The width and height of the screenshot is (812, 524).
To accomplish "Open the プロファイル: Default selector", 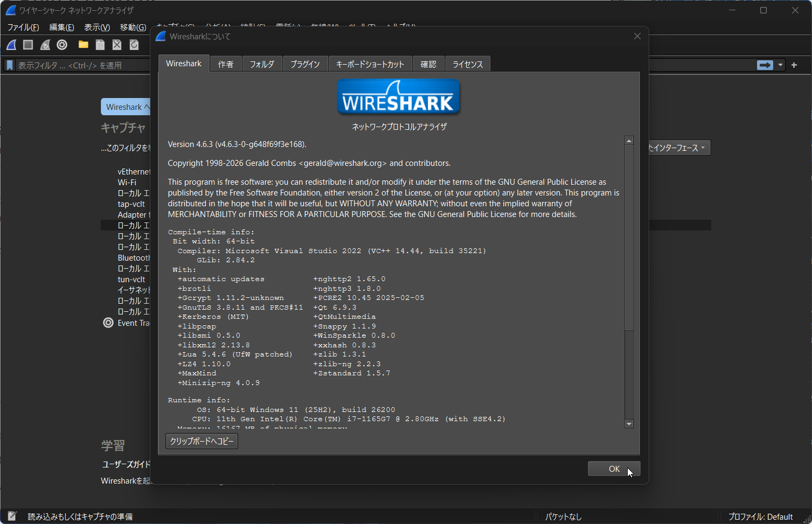I will (x=761, y=516).
